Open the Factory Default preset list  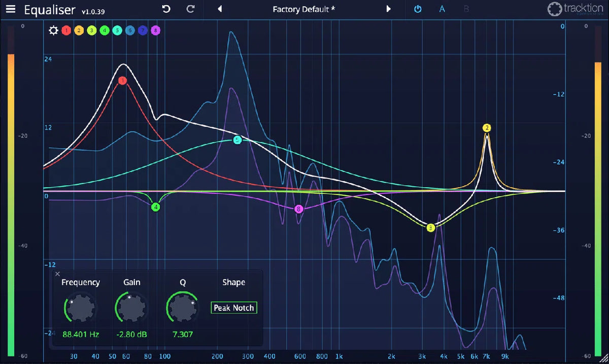(x=303, y=9)
